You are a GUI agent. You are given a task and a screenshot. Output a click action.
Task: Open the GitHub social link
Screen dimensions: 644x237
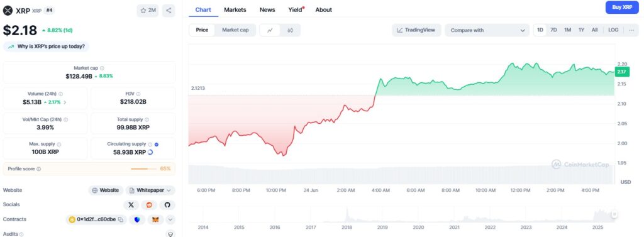pyautogui.click(x=167, y=204)
